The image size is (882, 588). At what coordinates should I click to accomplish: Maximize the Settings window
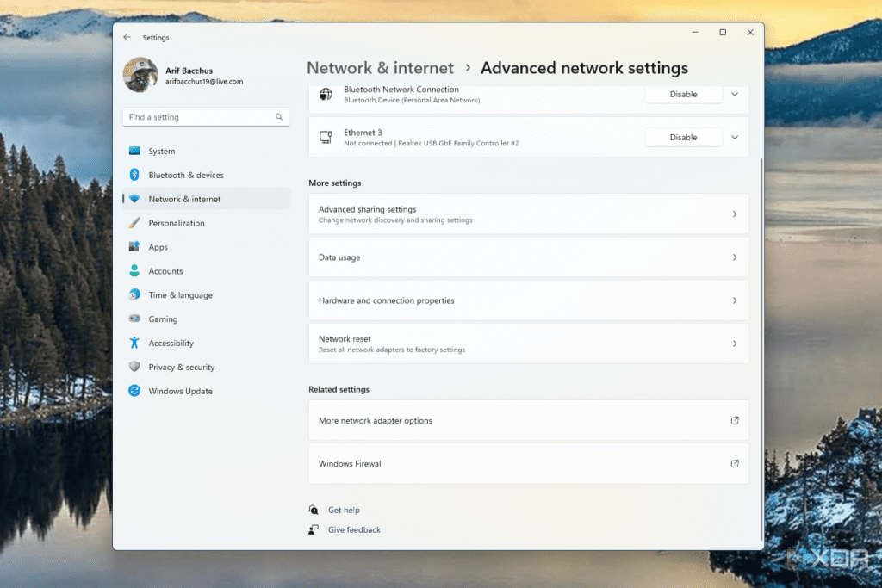723,33
